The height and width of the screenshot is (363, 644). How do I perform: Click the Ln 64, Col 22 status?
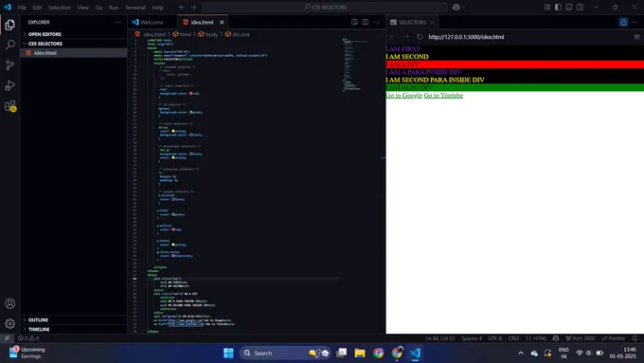tap(439, 338)
